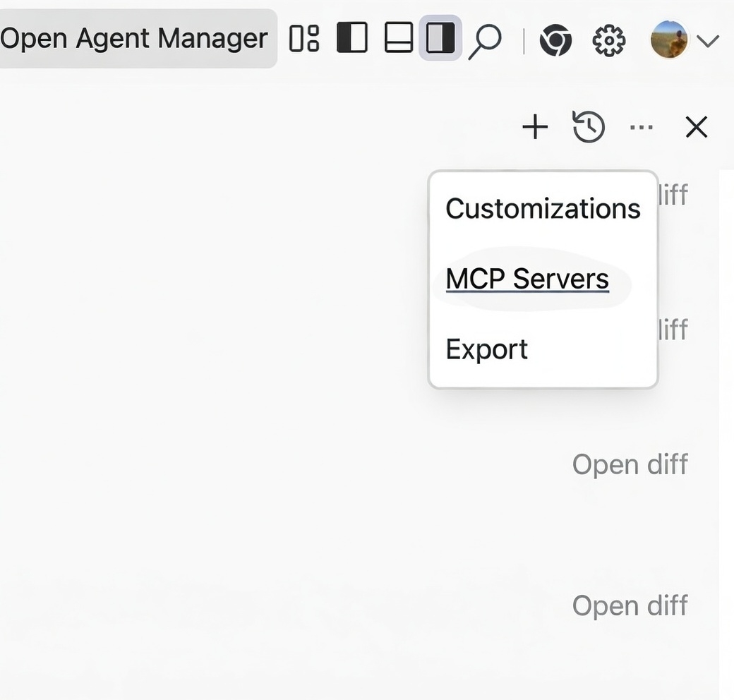
Task: Open the Chrome browser icon
Action: pyautogui.click(x=555, y=40)
